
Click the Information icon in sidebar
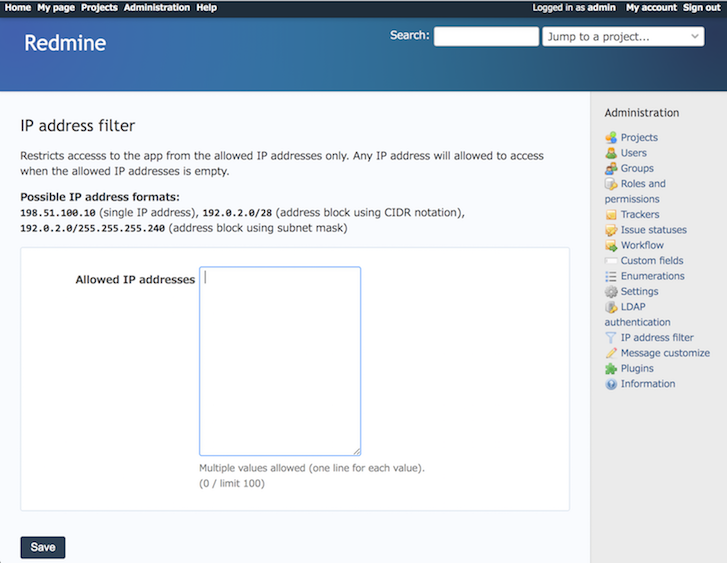point(611,384)
